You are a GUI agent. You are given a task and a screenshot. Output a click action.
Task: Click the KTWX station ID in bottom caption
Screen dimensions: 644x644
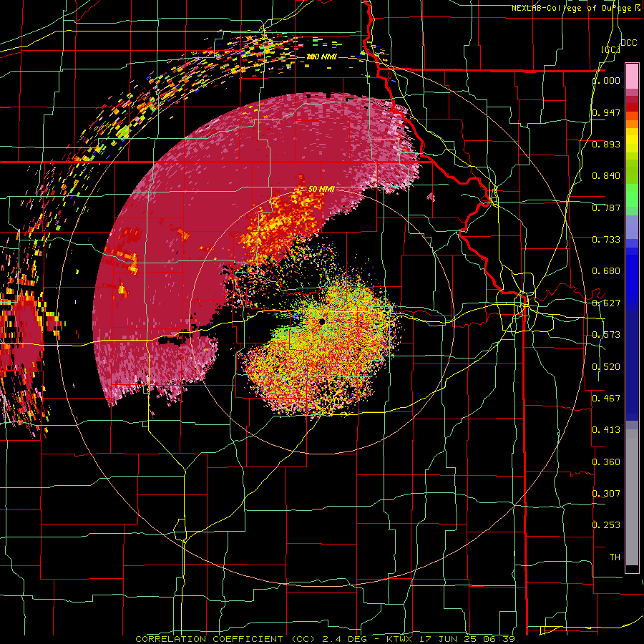(x=399, y=639)
